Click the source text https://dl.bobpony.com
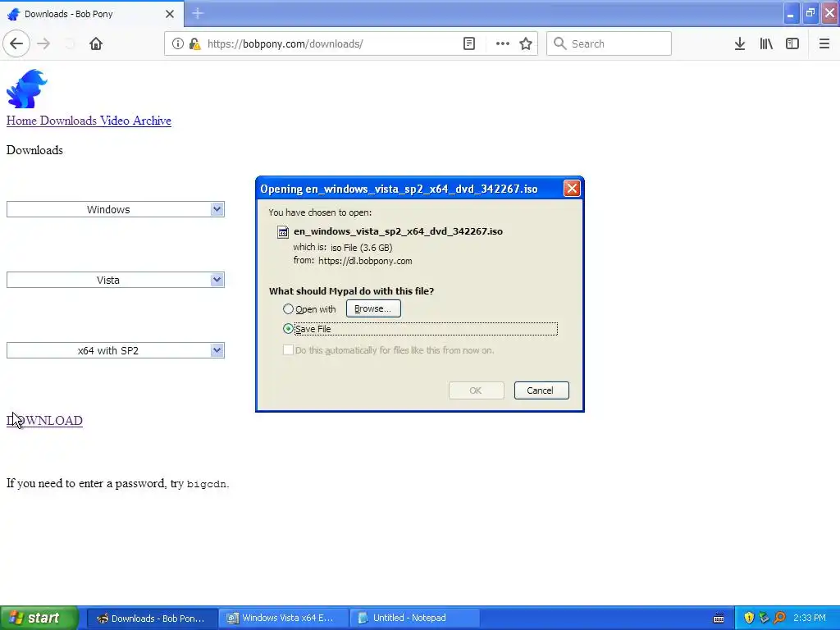This screenshot has height=630, width=840. click(365, 261)
